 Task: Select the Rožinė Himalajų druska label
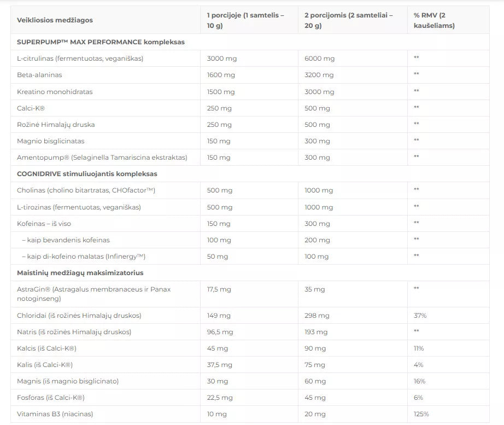coord(56,124)
